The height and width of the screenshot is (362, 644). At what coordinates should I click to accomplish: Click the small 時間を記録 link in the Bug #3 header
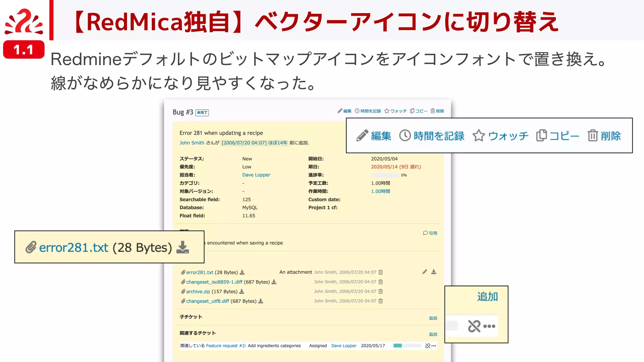368,111
